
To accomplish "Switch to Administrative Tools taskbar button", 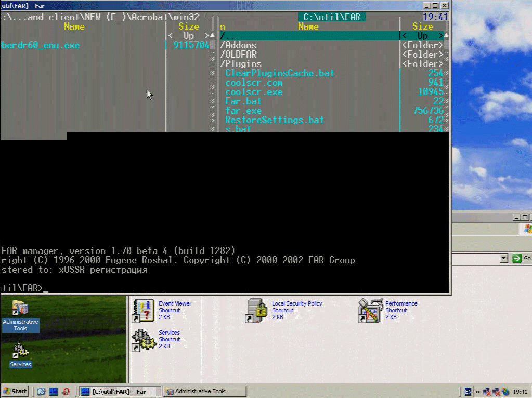I will coord(204,391).
